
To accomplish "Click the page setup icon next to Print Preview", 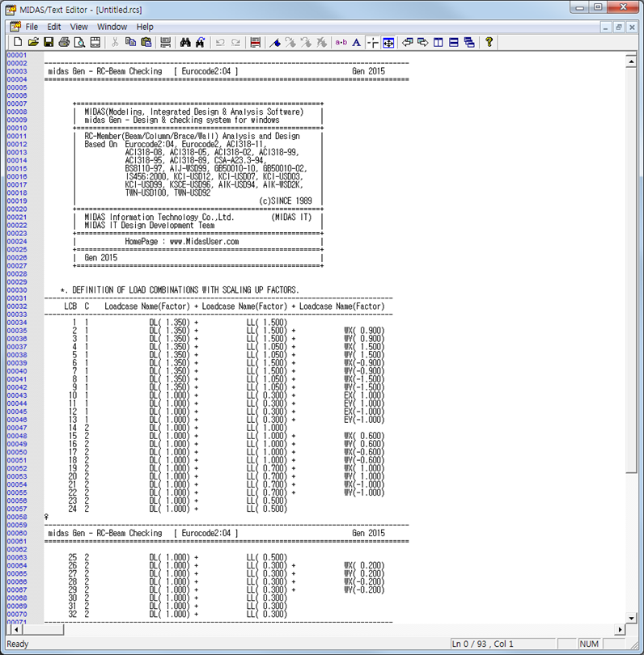I will 95,42.
